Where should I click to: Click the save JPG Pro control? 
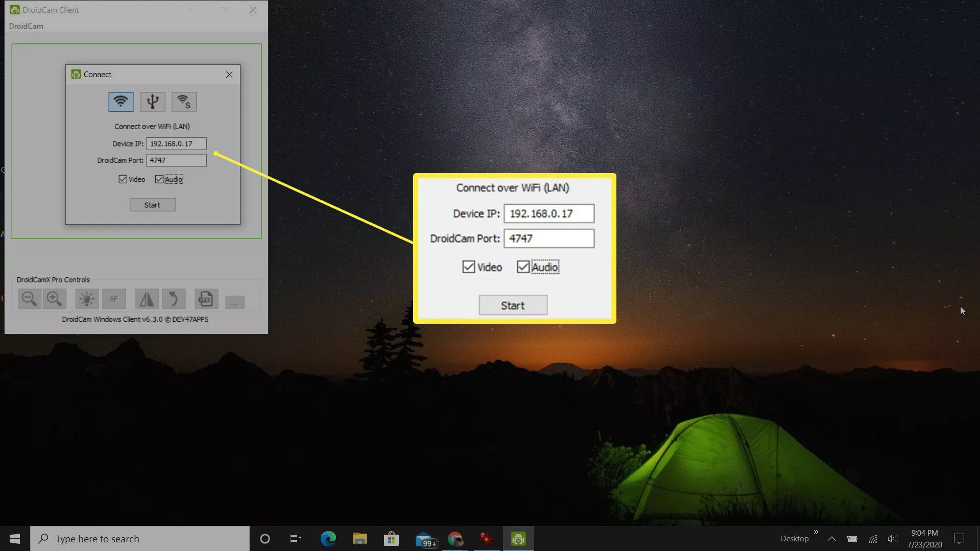click(206, 299)
